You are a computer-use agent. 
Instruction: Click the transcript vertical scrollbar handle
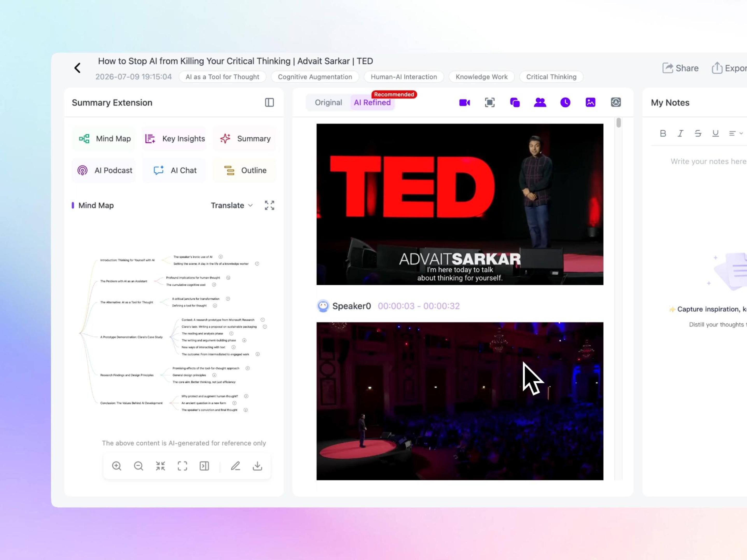tap(618, 123)
